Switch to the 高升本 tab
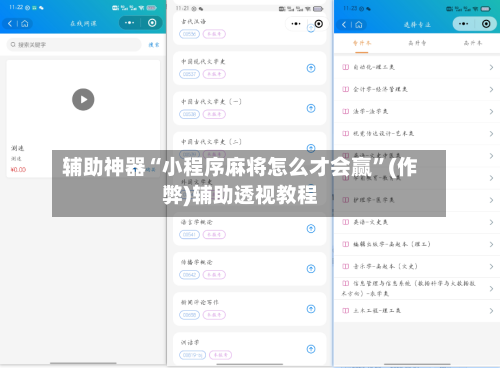Image resolution: width=500 pixels, height=368 pixels. point(473,43)
